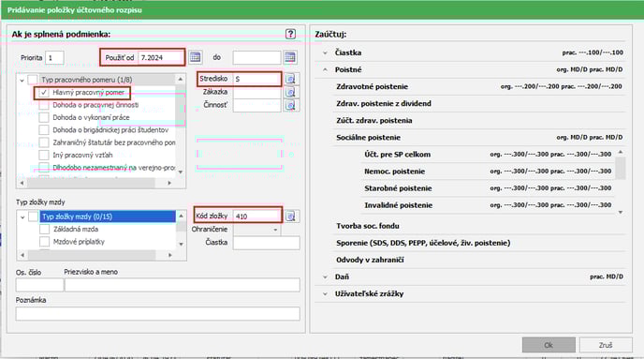Viewport: 644px width, 359px height.
Task: Toggle the Typ zložky mzdy (0/15) checkbox
Action: [x=34, y=217]
